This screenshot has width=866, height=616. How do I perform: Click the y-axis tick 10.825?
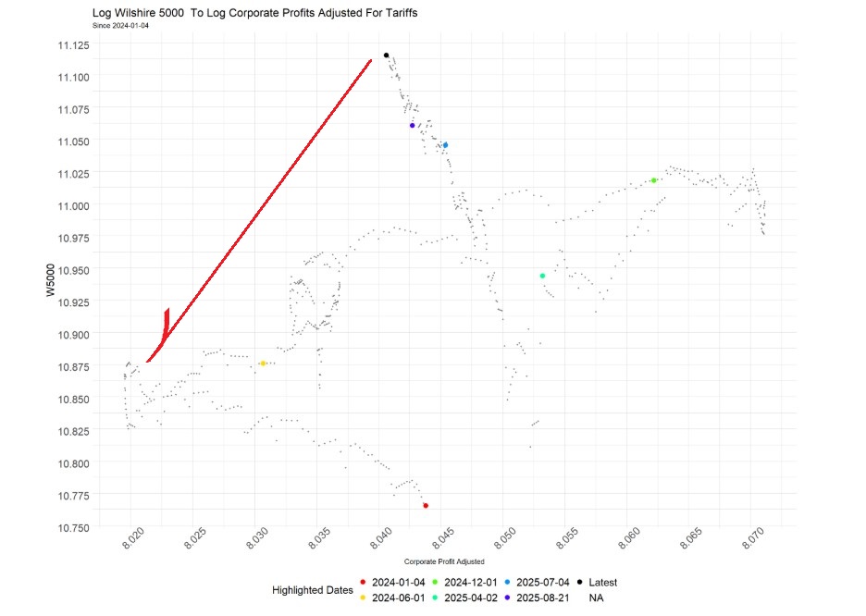click(x=73, y=431)
